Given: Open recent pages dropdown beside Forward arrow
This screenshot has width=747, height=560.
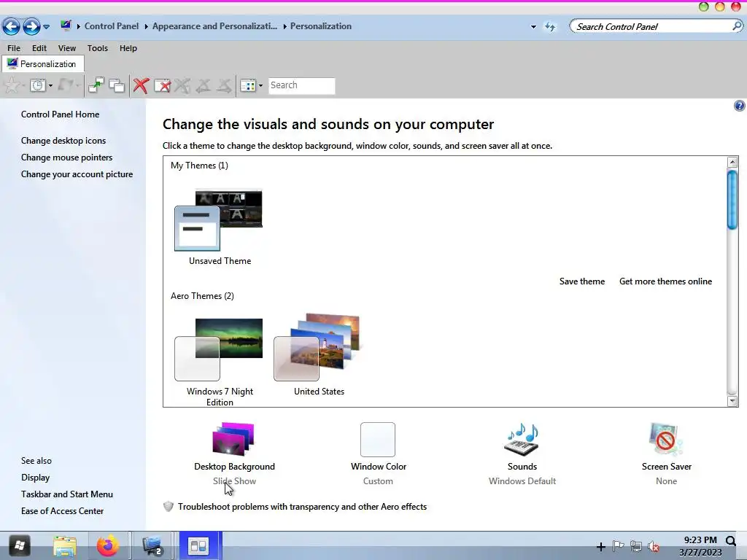Looking at the screenshot, I should 46,27.
